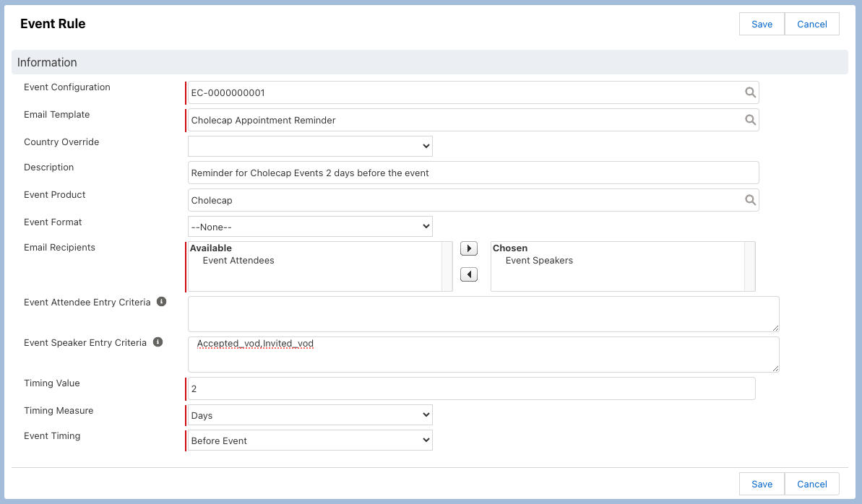The height and width of the screenshot is (504, 862).
Task: Click the right arrow to add recipients
Action: (x=469, y=248)
